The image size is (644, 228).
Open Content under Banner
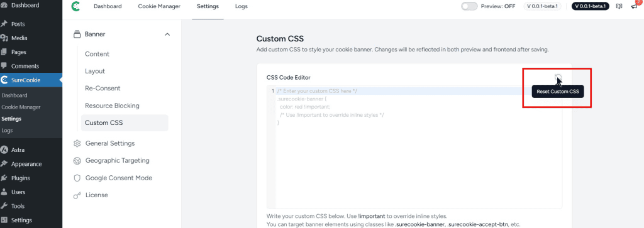pyautogui.click(x=97, y=54)
